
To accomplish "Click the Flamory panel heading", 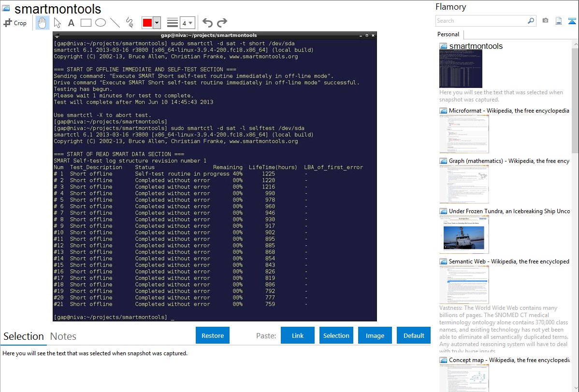I will (450, 7).
